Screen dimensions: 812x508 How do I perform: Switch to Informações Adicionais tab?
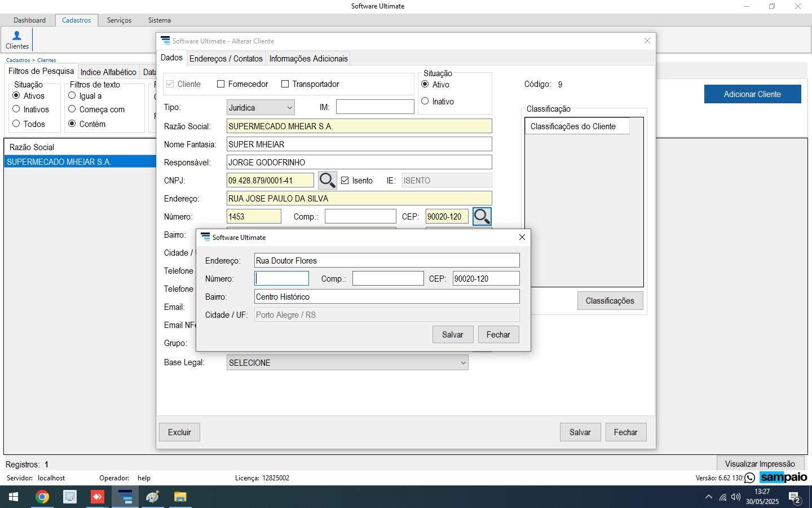point(308,59)
